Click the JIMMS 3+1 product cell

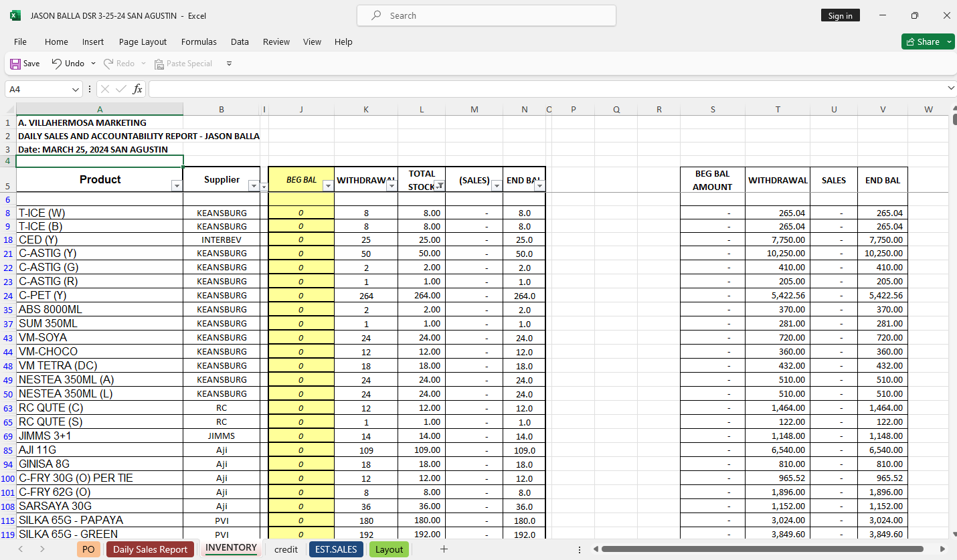100,436
